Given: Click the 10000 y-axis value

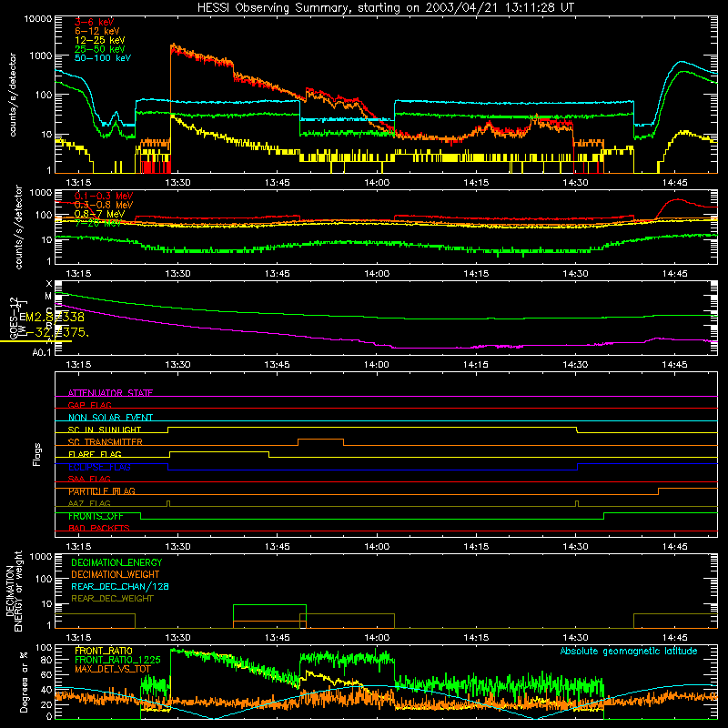Looking at the screenshot, I should coord(38,19).
